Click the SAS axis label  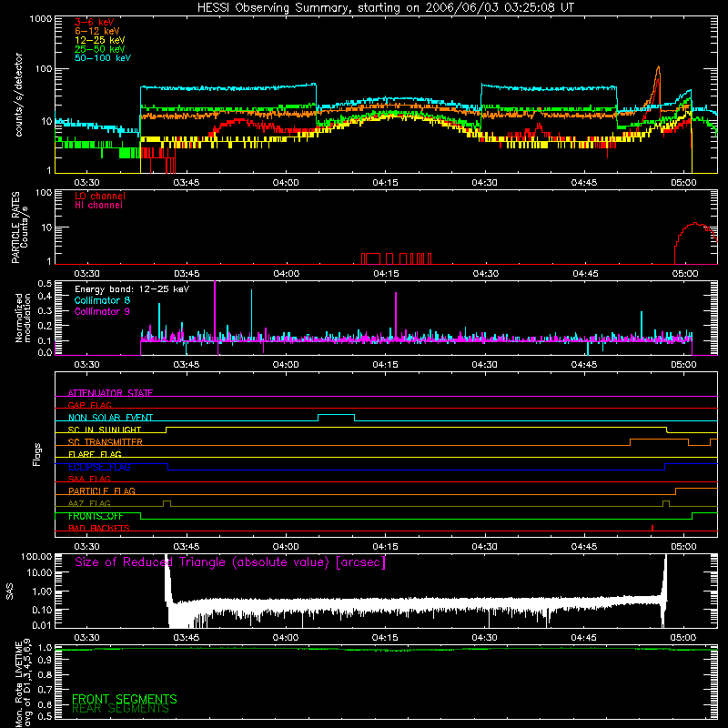tap(10, 591)
